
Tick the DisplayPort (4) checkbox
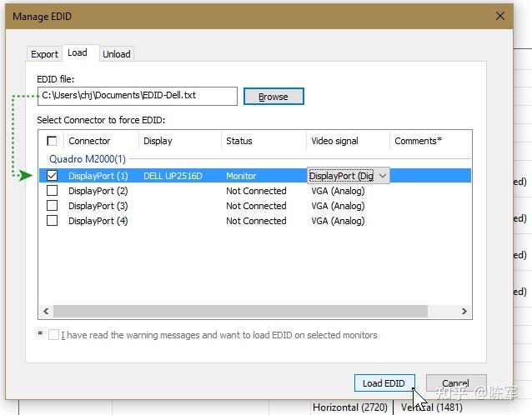[53, 221]
